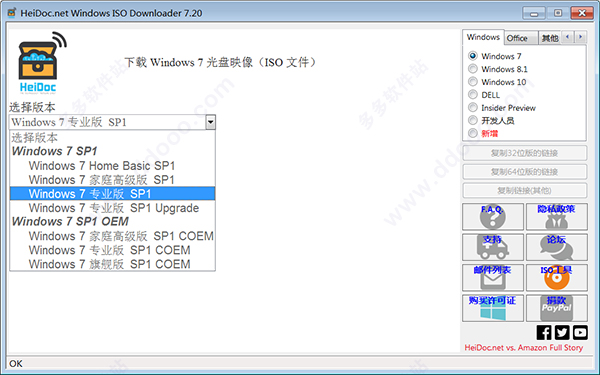The height and width of the screenshot is (375, 600).
Task: Minimize the ISO Downloader window
Action: pos(534,13)
